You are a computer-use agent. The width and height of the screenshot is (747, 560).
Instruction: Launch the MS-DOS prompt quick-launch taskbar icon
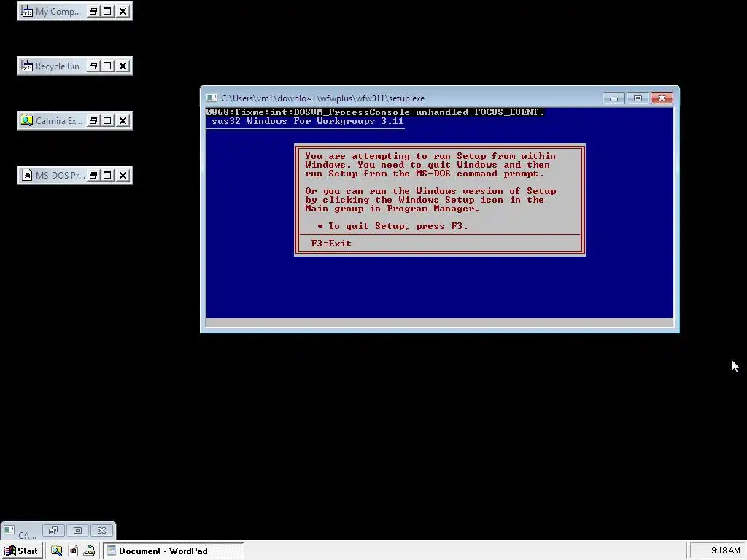[x=73, y=551]
